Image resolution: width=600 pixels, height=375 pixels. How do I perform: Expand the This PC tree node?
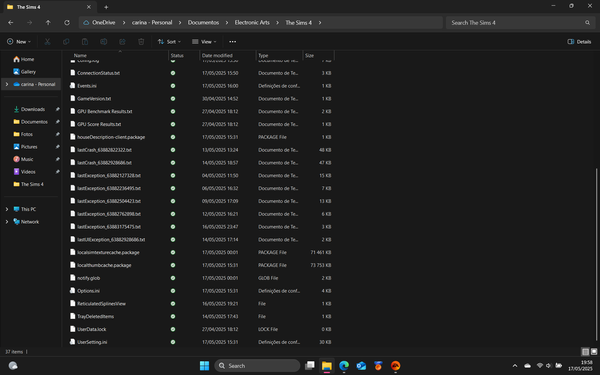tap(7, 209)
